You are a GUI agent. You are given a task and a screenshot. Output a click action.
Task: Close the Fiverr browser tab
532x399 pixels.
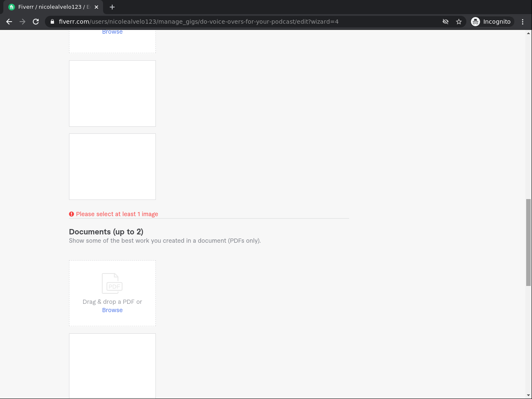(x=96, y=7)
